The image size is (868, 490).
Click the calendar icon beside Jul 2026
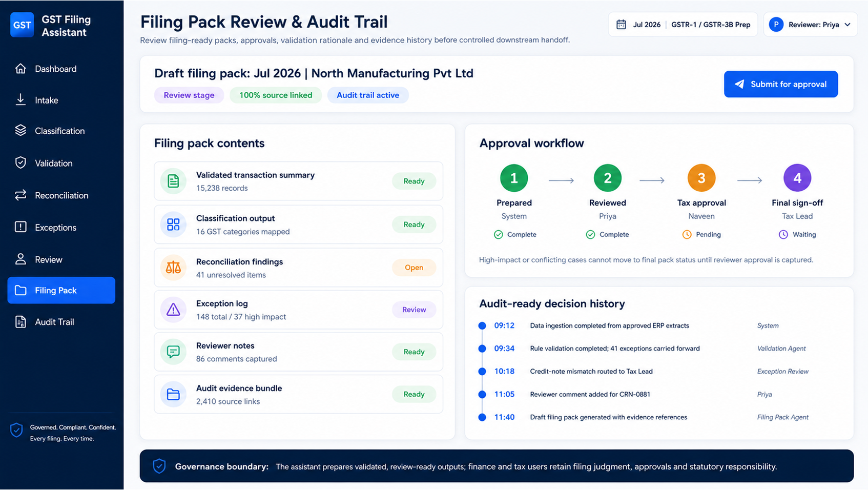click(x=621, y=25)
